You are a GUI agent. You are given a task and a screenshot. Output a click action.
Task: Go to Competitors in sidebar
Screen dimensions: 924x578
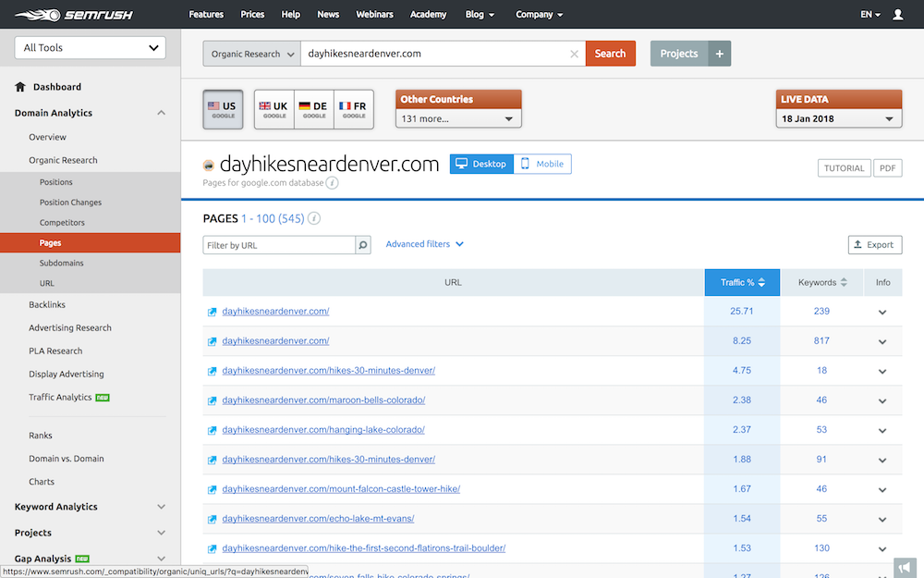tap(62, 223)
